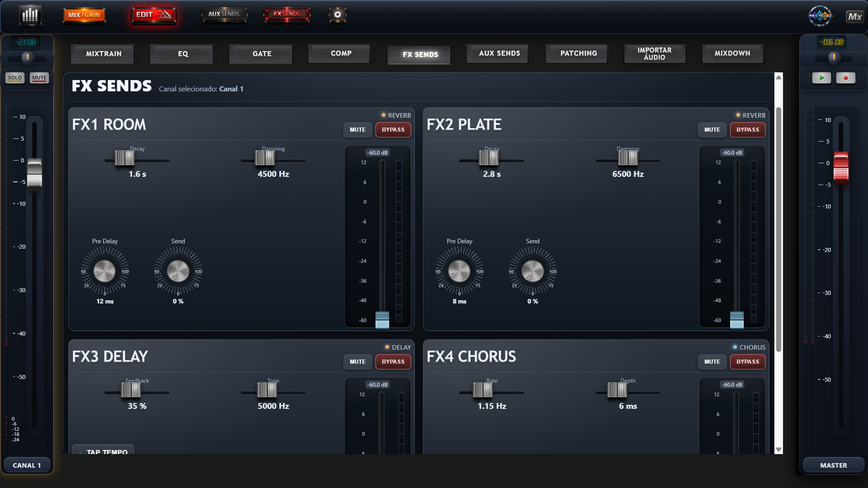Click the CANAL 1 channel label button
The width and height of the screenshot is (868, 488).
pyautogui.click(x=27, y=465)
